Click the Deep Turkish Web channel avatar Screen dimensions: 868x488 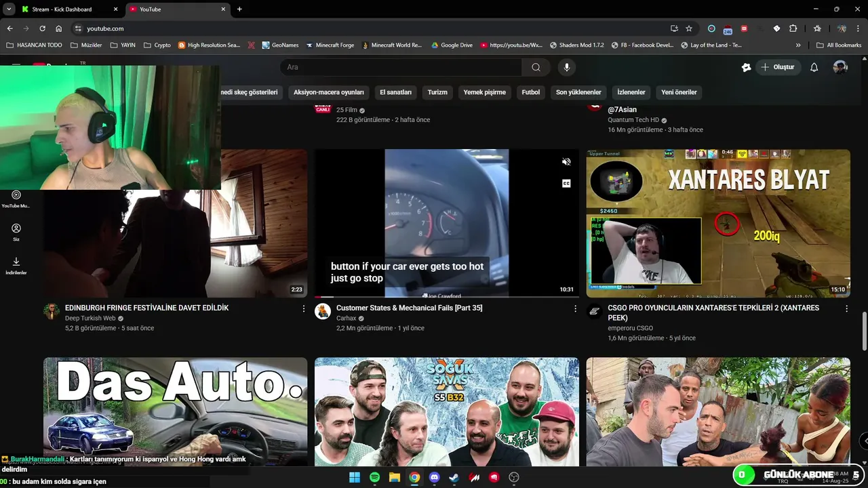pos(52,311)
